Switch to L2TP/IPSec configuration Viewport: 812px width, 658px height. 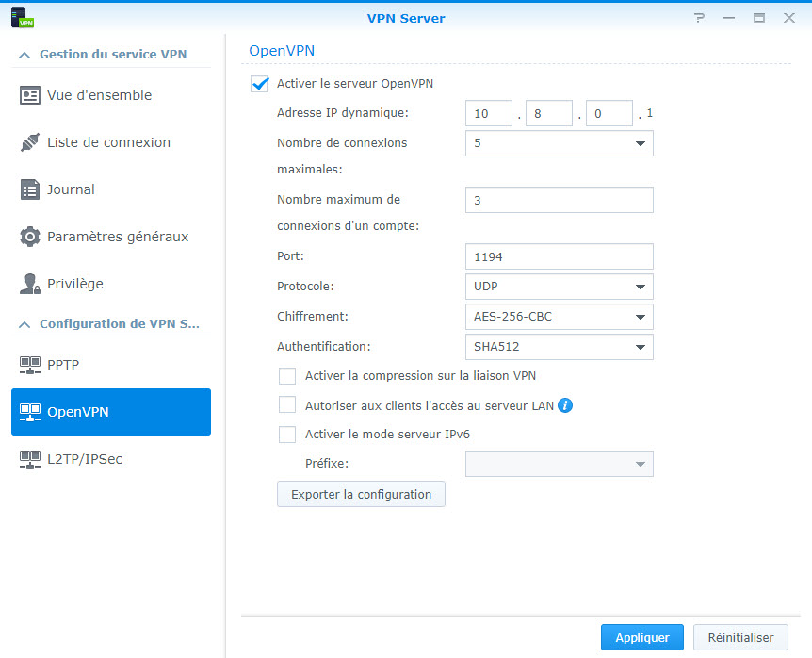pos(111,460)
